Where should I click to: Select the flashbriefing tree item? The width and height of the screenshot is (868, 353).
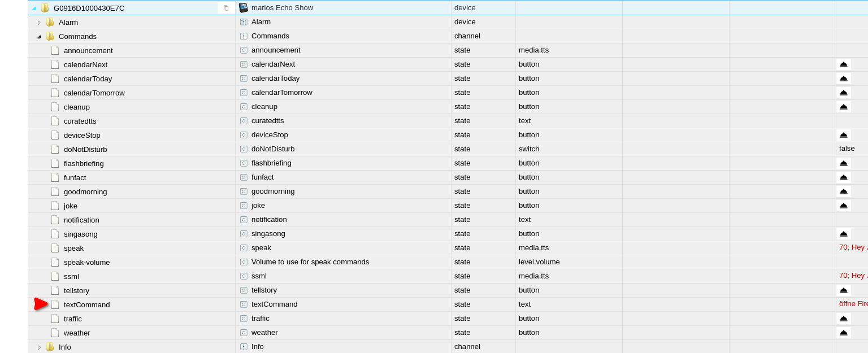84,163
